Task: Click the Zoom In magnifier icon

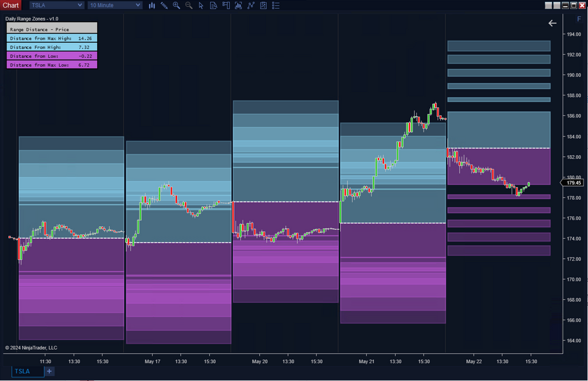Action: (x=176, y=5)
